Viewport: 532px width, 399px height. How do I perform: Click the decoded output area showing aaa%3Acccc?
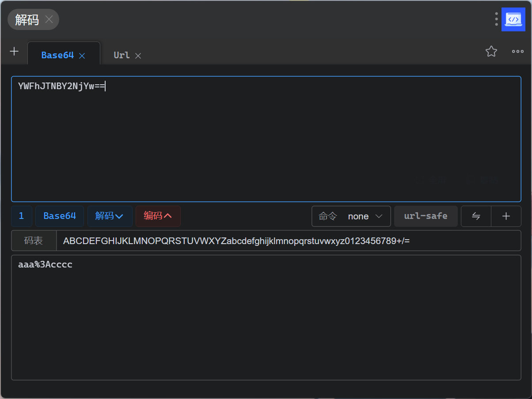coord(266,317)
